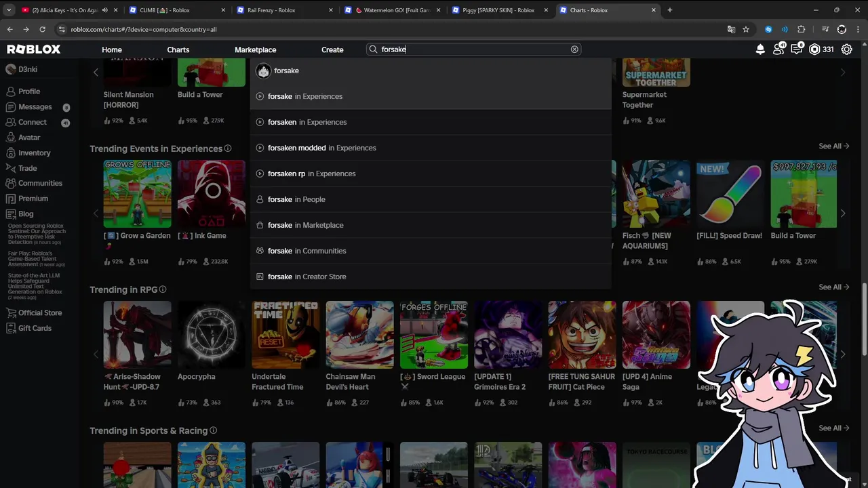
Task: Open the Grow a Garden game thumbnail
Action: tap(137, 194)
